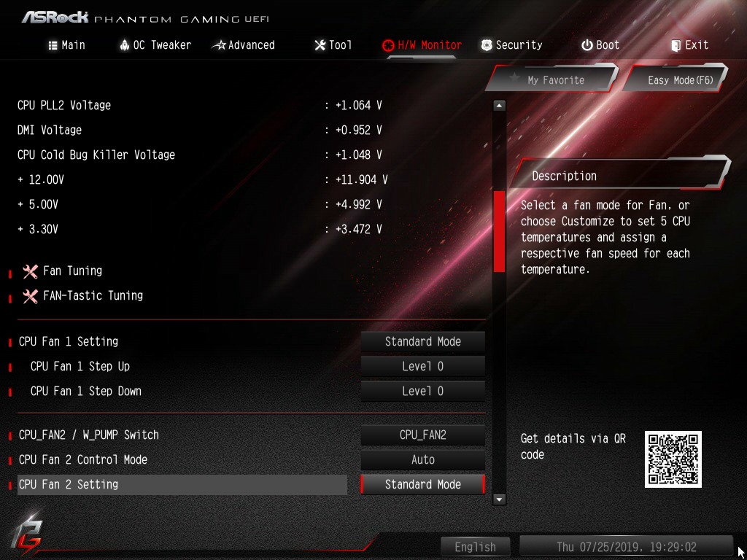Click the scrollbar down arrow
The height and width of the screenshot is (560, 747).
499,499
